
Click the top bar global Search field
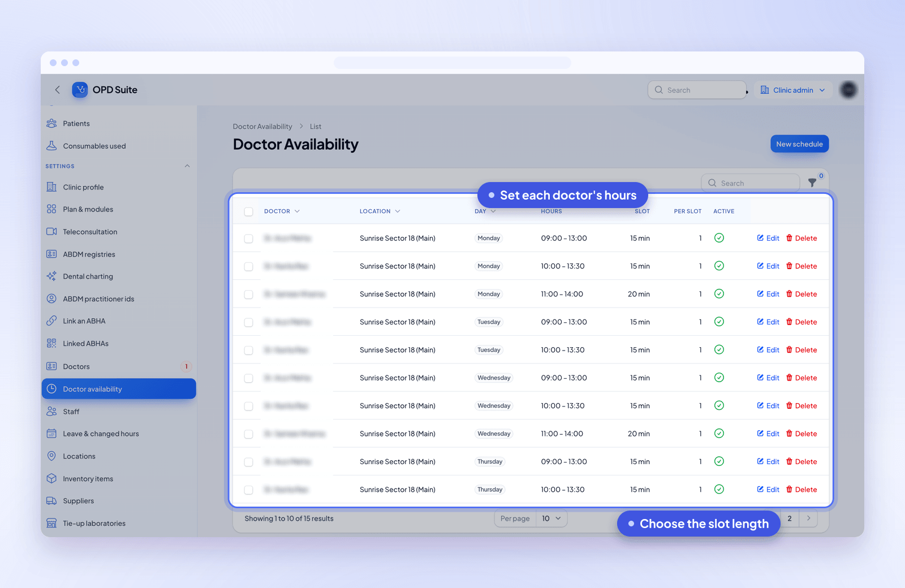point(697,90)
